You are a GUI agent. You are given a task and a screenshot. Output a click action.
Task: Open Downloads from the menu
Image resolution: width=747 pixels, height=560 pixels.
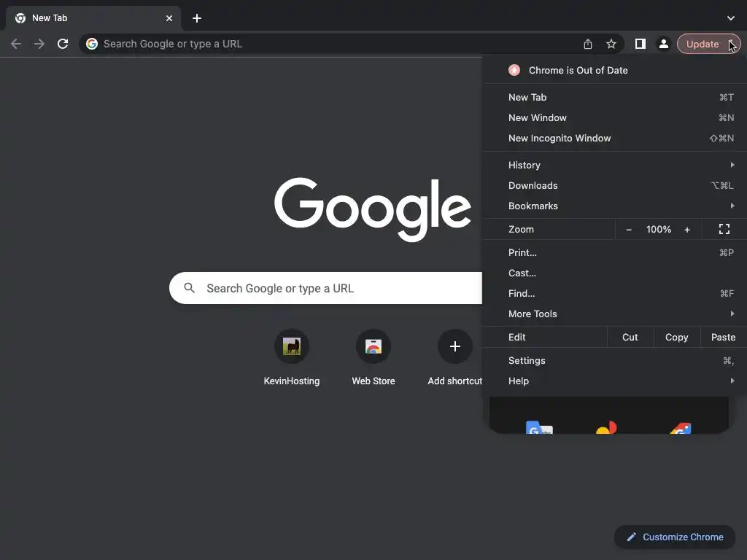click(x=614, y=186)
